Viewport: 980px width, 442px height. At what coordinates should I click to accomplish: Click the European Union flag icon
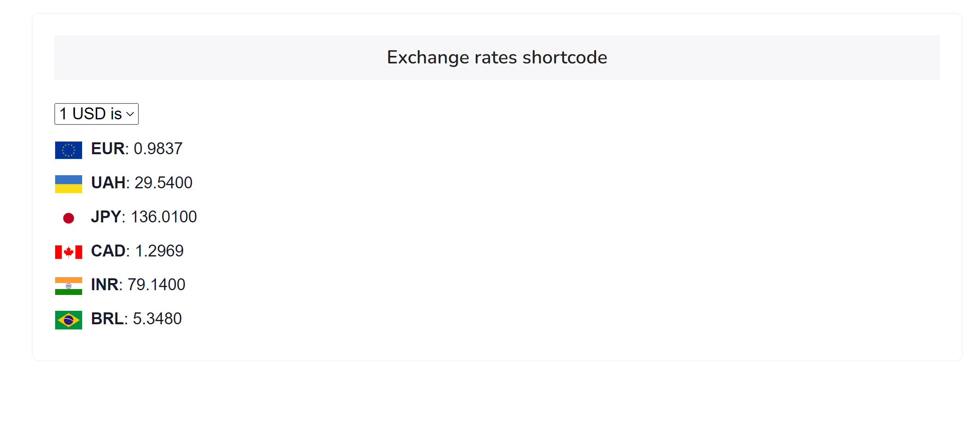68,150
